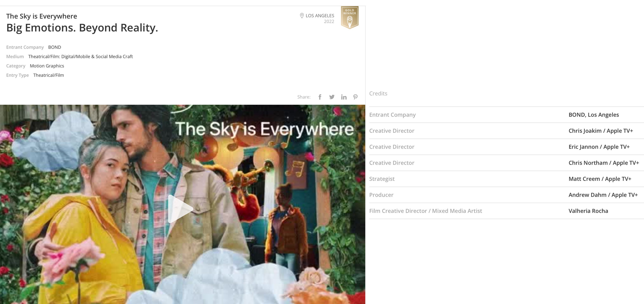Viewport: 644px width, 304px height.
Task: Click the Gold Winner badge
Action: (x=350, y=17)
